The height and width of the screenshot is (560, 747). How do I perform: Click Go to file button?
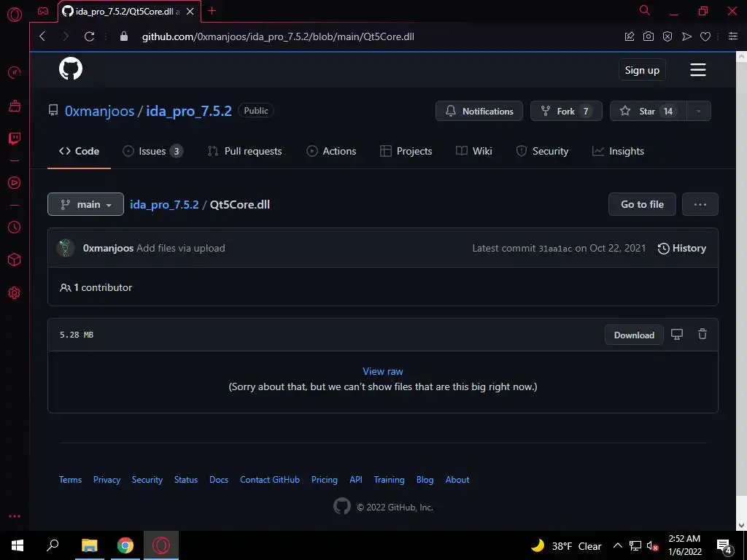642,204
